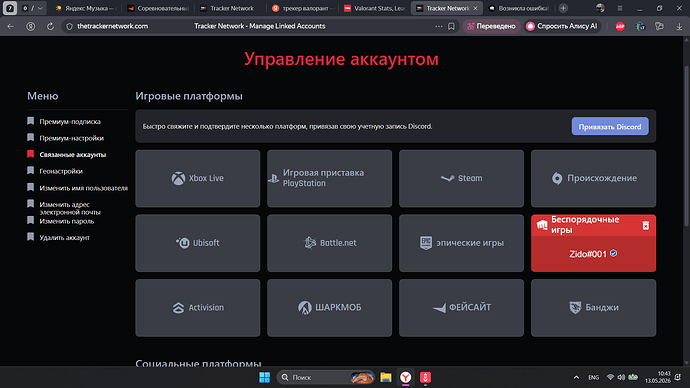Image resolution: width=690 pixels, height=388 pixels.
Task: Open Геонастройки menu item
Action: (x=61, y=171)
